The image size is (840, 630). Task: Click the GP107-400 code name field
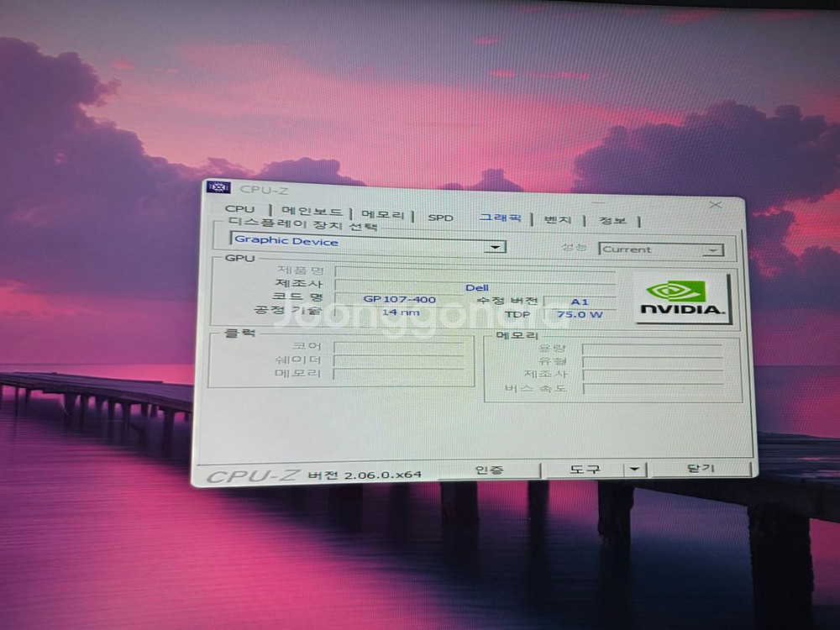click(400, 299)
